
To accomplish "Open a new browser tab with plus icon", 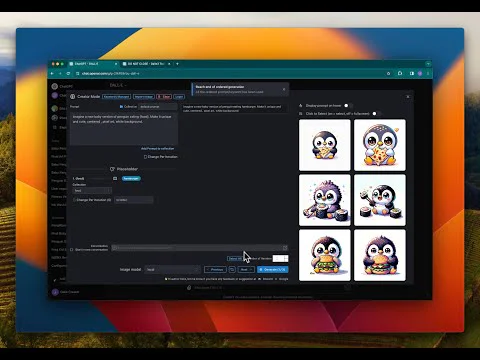I will pyautogui.click(x=177, y=64).
